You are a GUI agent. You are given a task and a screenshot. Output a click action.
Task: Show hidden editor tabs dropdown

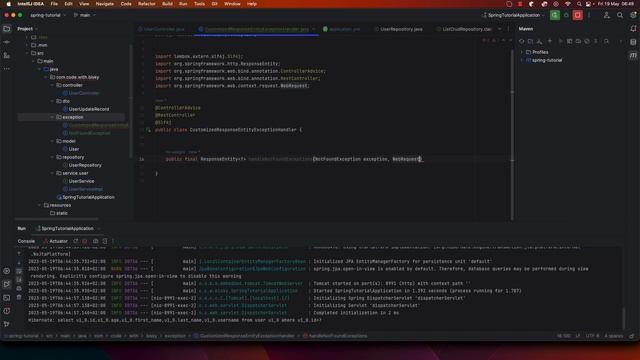[x=500, y=29]
